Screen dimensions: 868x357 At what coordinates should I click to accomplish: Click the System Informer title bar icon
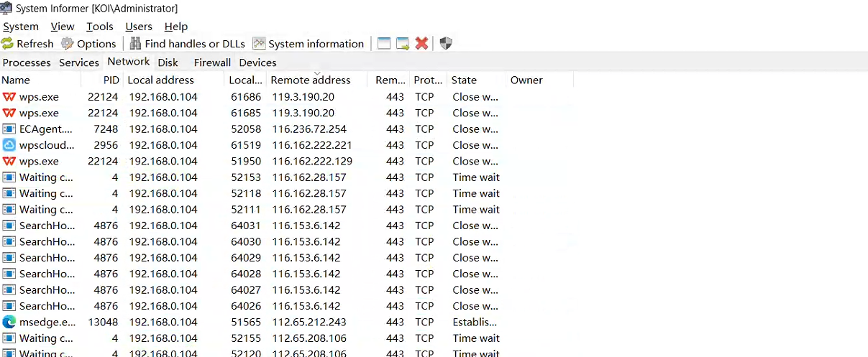point(6,8)
